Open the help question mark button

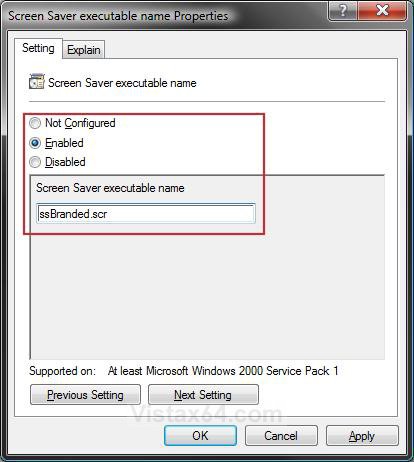[x=342, y=10]
